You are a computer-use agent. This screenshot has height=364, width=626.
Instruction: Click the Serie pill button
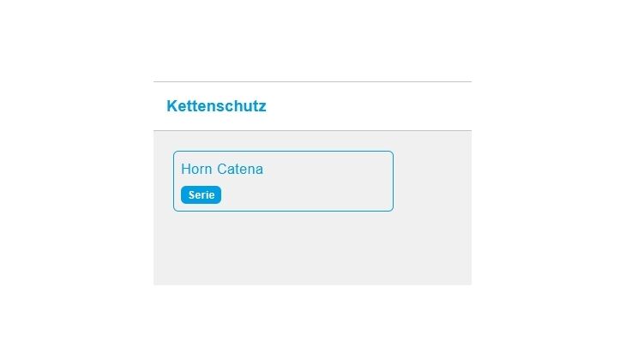click(202, 195)
